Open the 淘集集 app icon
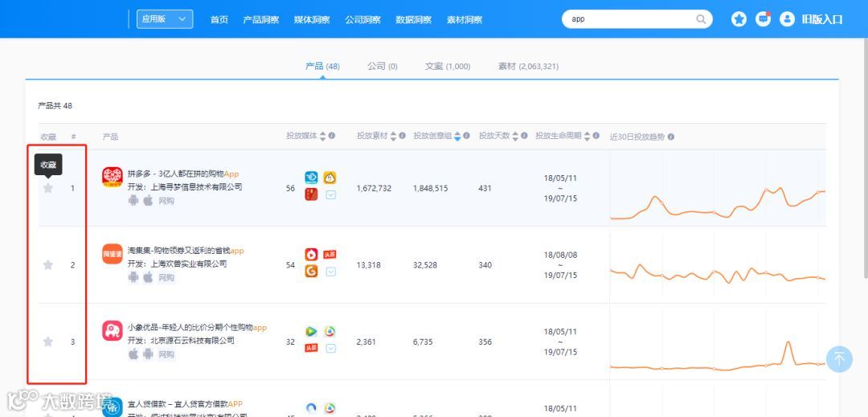 pyautogui.click(x=113, y=254)
